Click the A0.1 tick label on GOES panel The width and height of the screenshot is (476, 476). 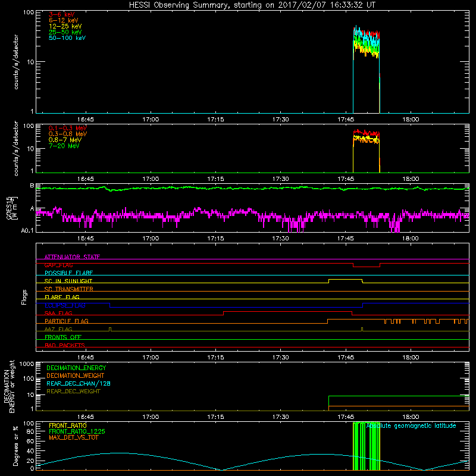27,230
